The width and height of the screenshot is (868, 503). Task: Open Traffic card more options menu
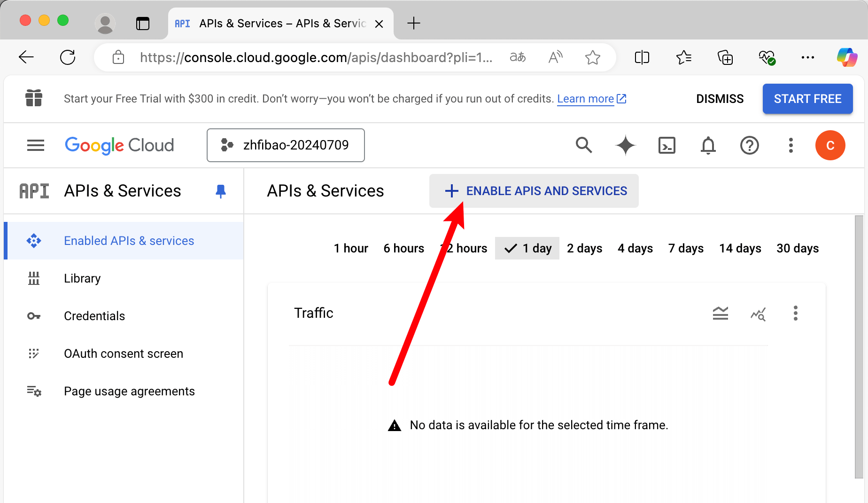pyautogui.click(x=796, y=313)
